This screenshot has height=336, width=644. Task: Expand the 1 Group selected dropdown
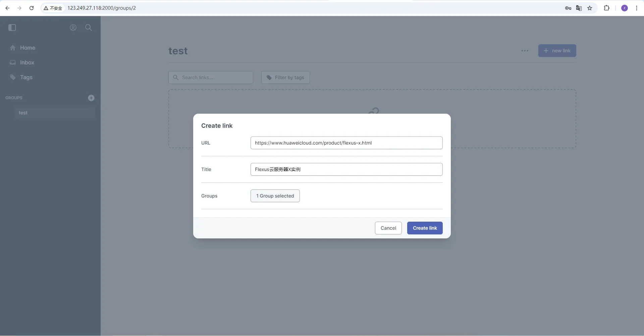click(x=275, y=196)
